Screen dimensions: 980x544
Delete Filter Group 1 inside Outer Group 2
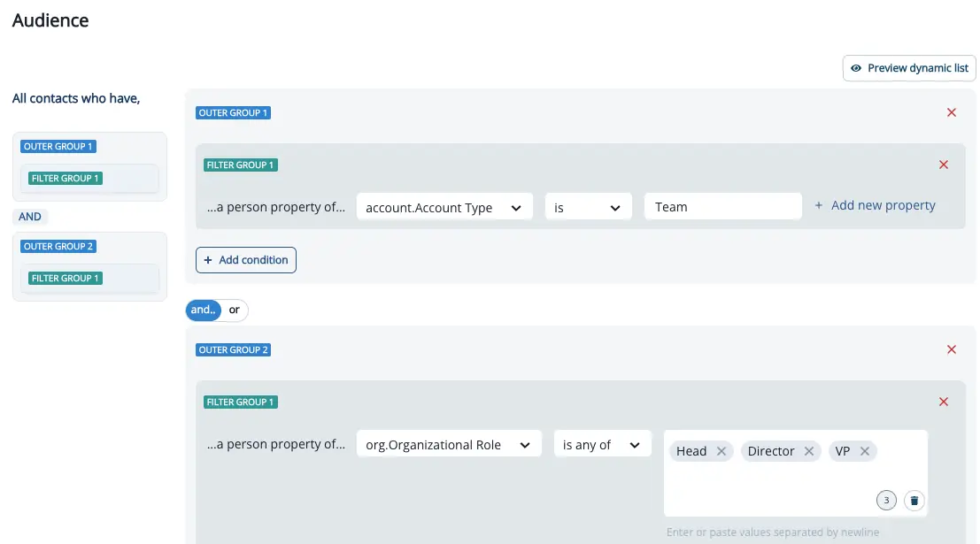coord(943,401)
